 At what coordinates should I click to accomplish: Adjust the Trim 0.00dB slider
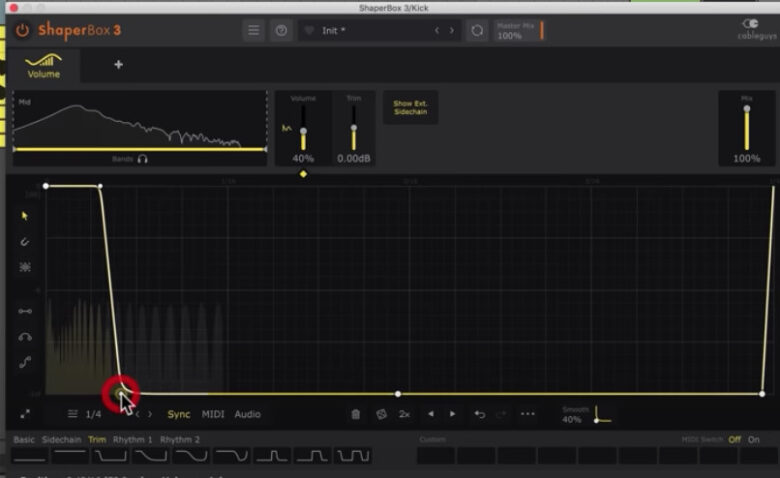(354, 128)
